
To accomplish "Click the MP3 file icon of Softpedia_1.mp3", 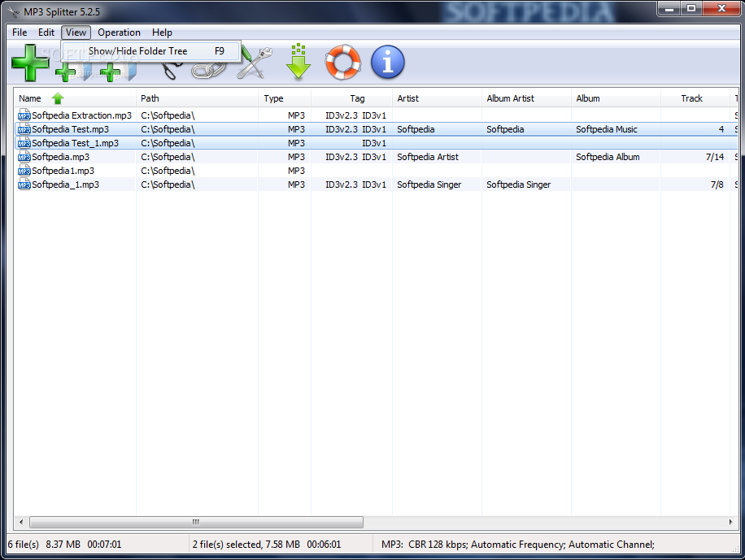I will (x=24, y=184).
